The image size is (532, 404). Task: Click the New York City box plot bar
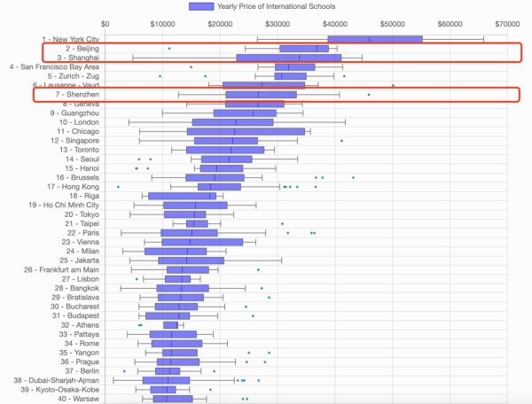[x=374, y=39]
